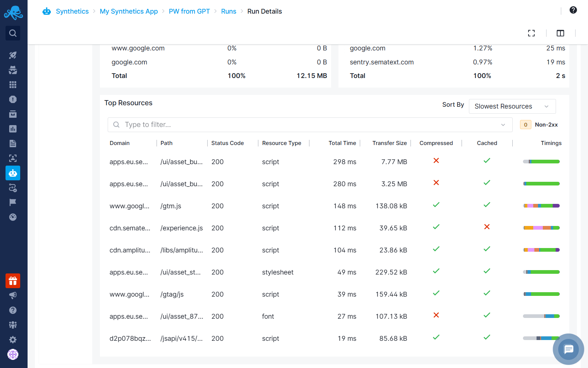
Task: Click the robot icon in breadcrumb
Action: point(47,11)
